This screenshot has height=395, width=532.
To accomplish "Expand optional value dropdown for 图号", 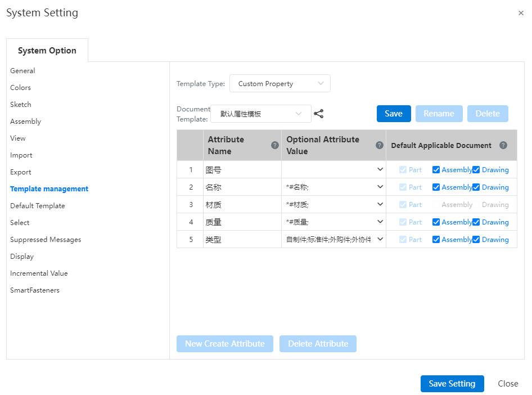I will click(x=380, y=169).
